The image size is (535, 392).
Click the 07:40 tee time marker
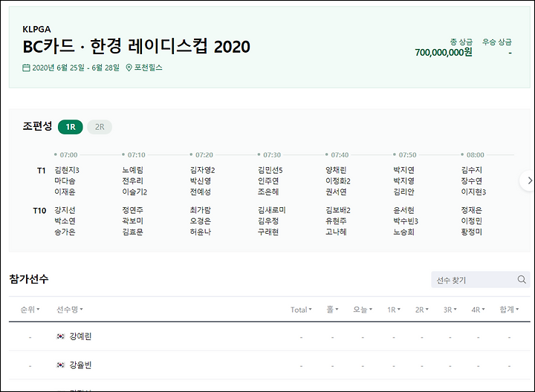pos(337,154)
